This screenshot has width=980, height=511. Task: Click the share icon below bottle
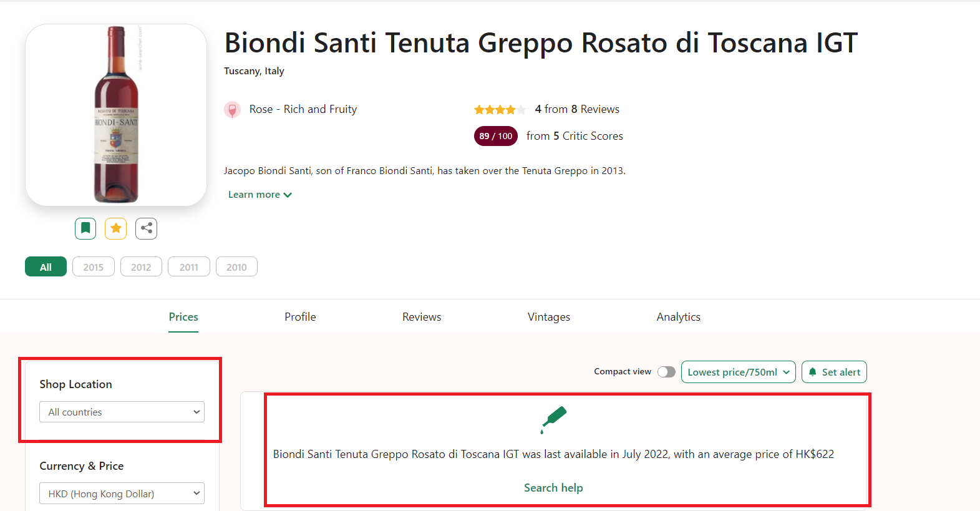pyautogui.click(x=146, y=228)
